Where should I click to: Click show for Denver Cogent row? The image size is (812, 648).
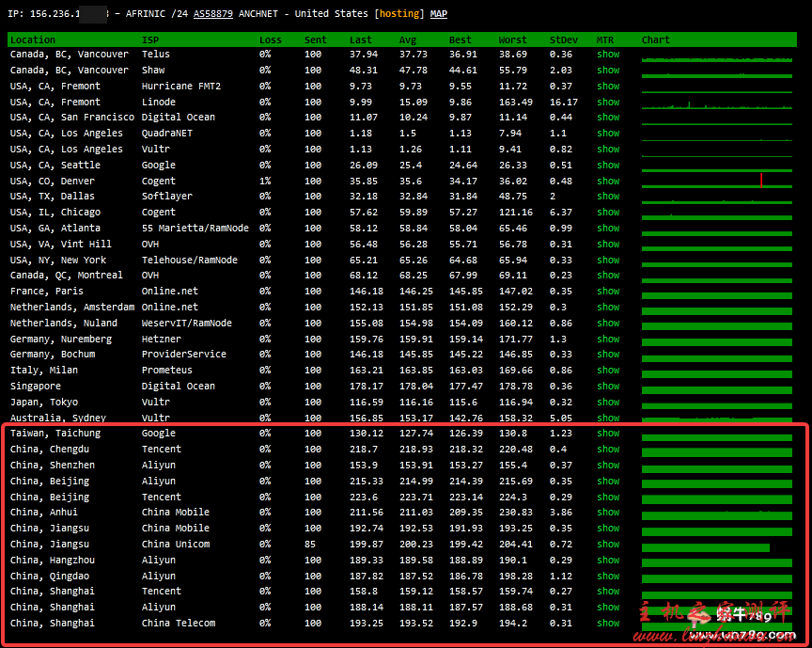pyautogui.click(x=608, y=181)
